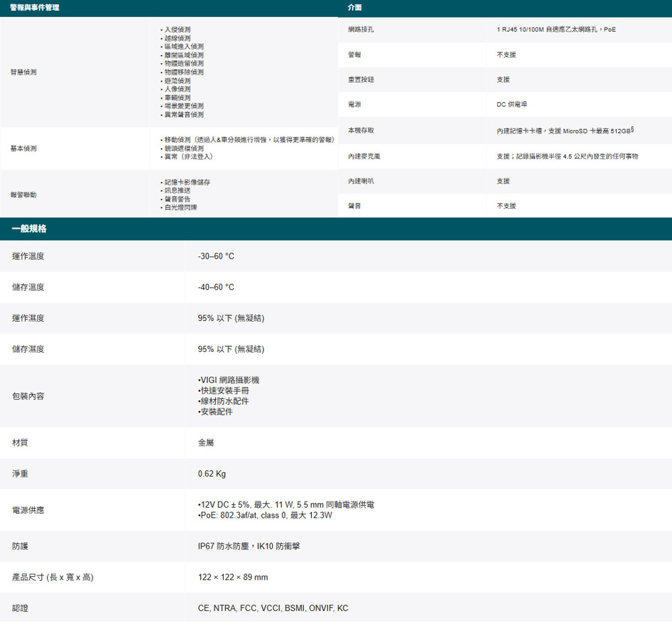Select the PoE 802.3af/at power supply line
Viewport: 672px width, 642px height.
[x=265, y=516]
